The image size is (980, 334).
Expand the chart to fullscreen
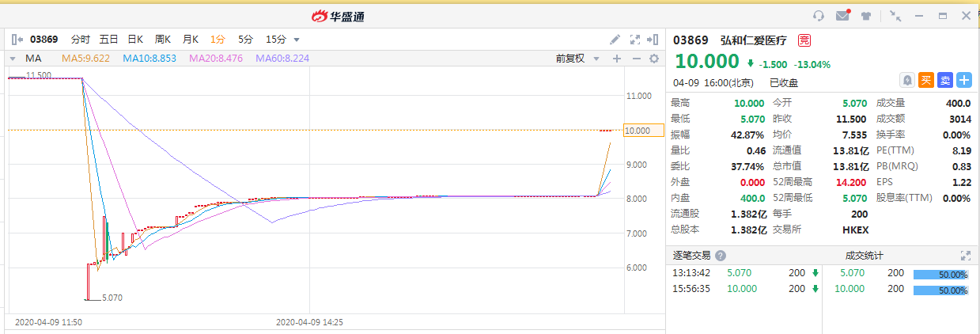click(634, 39)
